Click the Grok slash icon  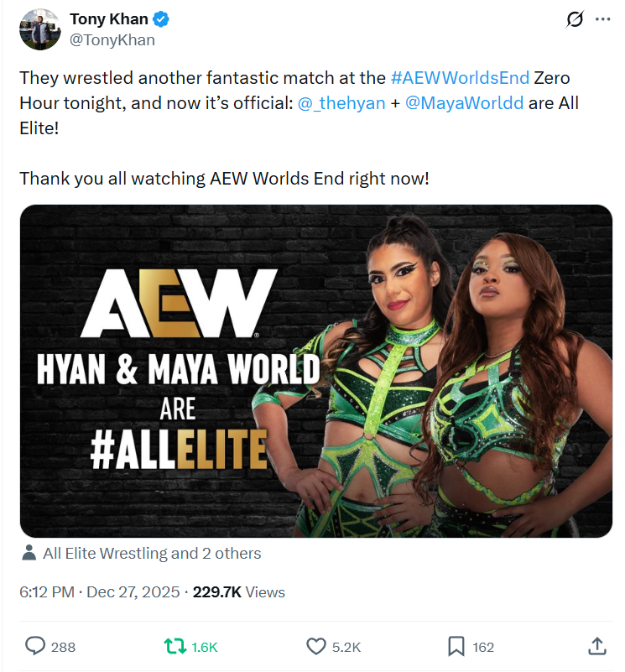[575, 19]
